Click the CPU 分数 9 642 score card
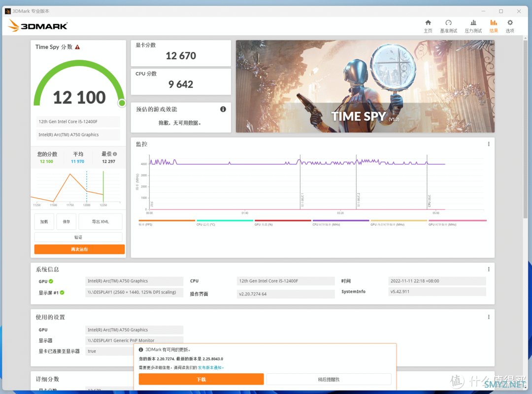Image resolution: width=532 pixels, height=394 pixels. point(181,81)
